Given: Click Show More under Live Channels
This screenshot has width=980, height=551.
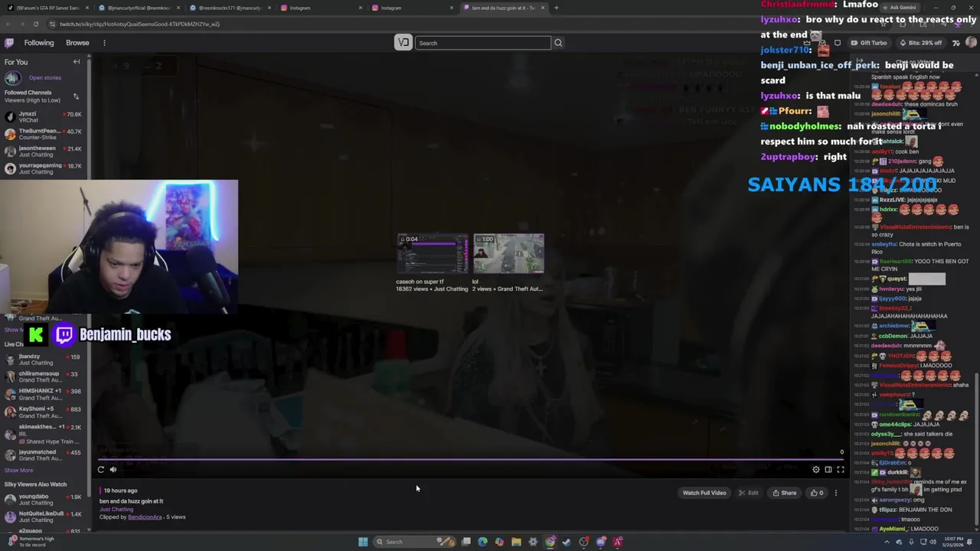Looking at the screenshot, I should pos(19,471).
